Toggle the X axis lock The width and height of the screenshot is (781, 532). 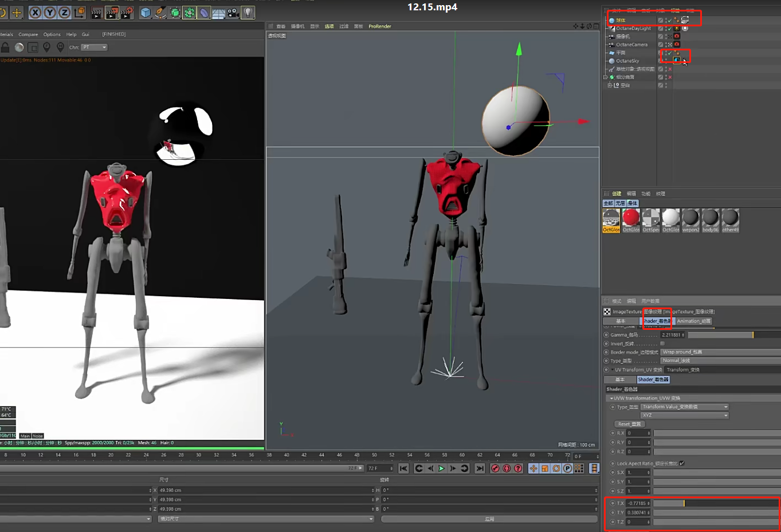[x=36, y=12]
